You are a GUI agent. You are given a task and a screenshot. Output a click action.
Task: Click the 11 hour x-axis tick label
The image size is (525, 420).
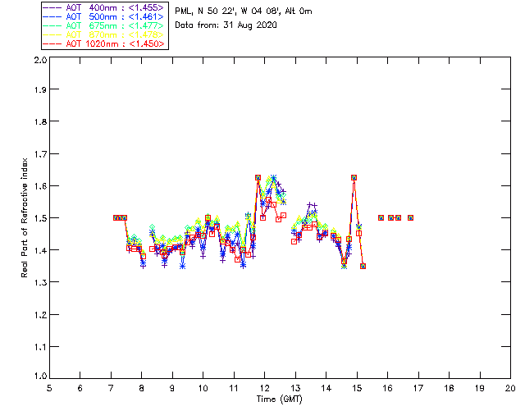coord(234,388)
